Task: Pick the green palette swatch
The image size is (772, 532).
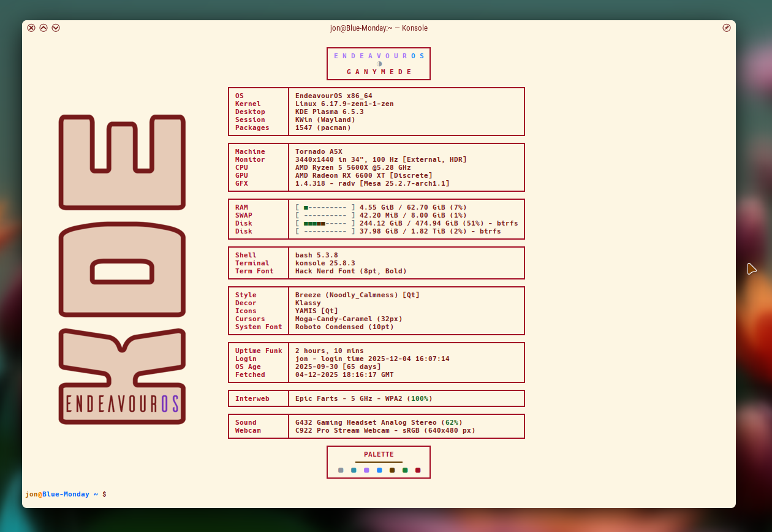Action: click(x=405, y=470)
